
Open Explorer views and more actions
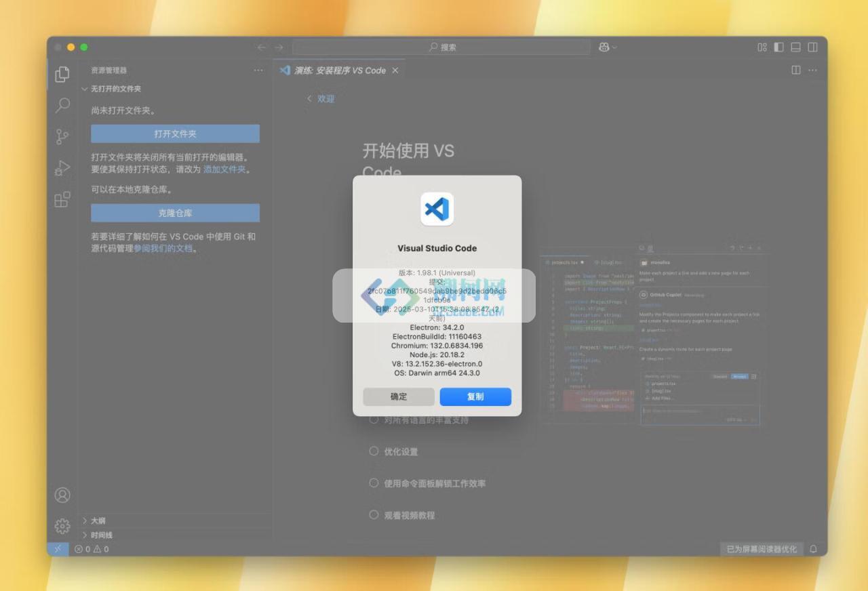click(258, 70)
